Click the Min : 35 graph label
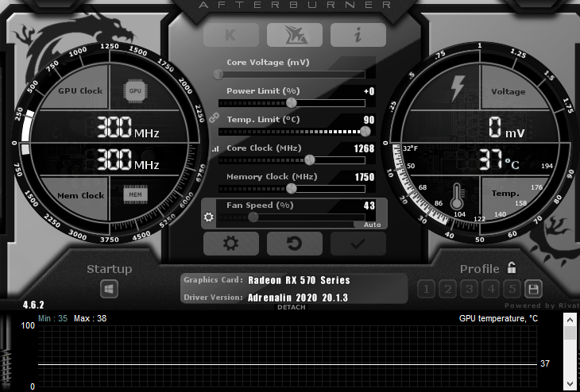This screenshot has height=392, width=580. 53,318
